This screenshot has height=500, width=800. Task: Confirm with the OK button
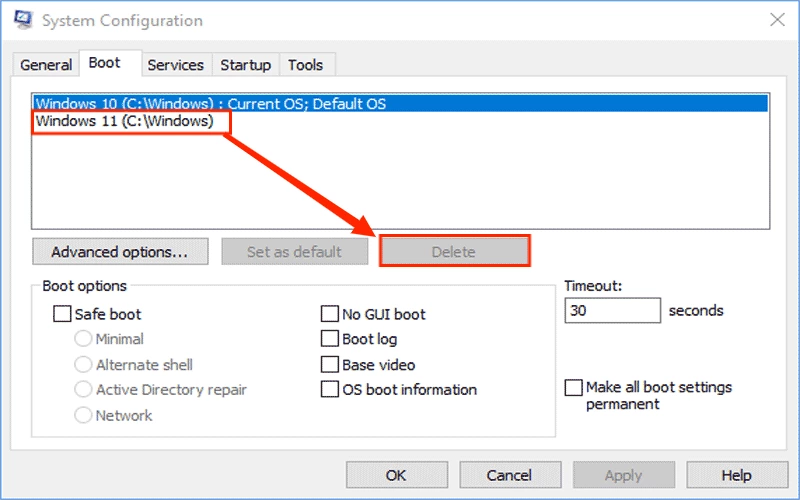click(x=396, y=475)
